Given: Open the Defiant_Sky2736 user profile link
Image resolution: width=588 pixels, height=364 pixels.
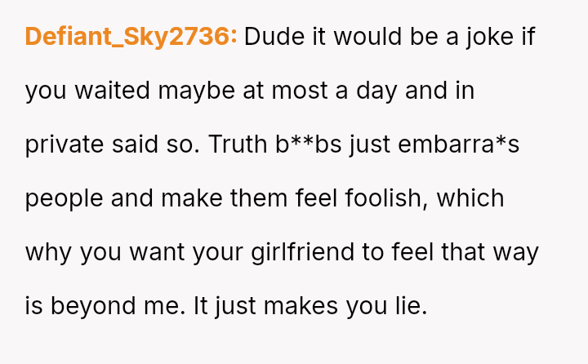Looking at the screenshot, I should tap(131, 37).
